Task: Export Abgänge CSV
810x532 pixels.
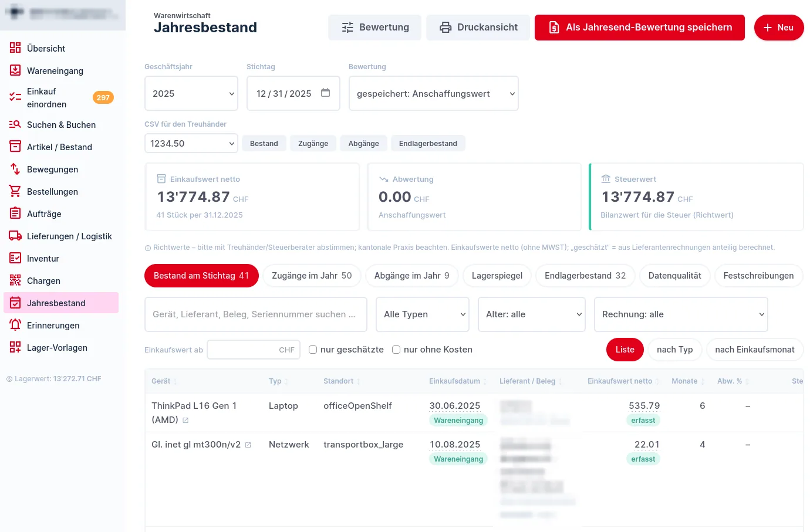Action: 364,143
